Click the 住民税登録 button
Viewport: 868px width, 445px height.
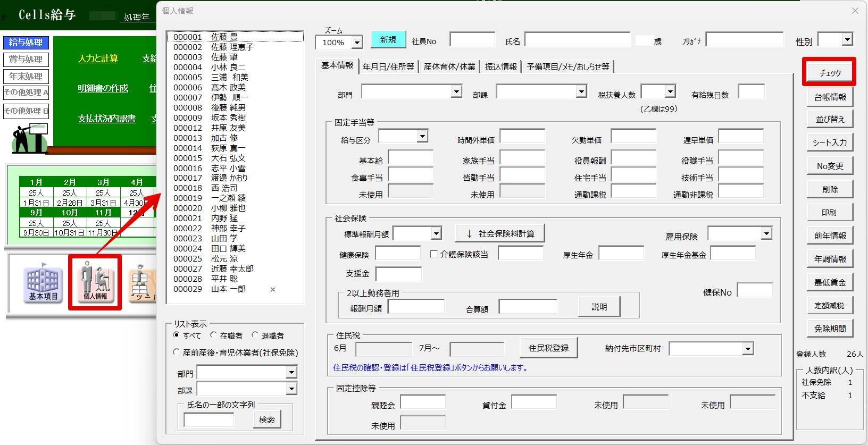point(548,348)
